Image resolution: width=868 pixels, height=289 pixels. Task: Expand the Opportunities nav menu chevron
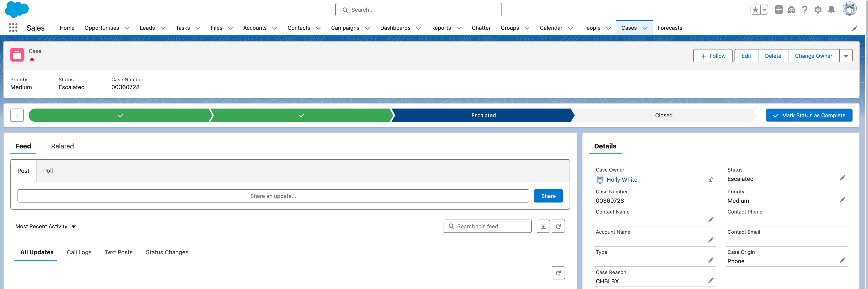coord(127,28)
